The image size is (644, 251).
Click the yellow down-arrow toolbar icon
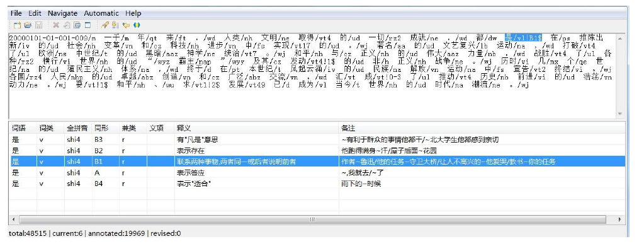[x=115, y=25]
